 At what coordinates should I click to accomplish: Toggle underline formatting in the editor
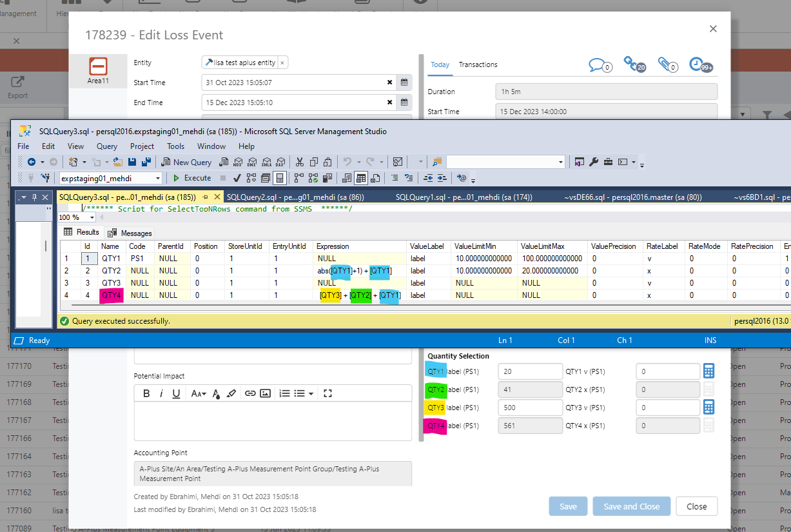176,393
